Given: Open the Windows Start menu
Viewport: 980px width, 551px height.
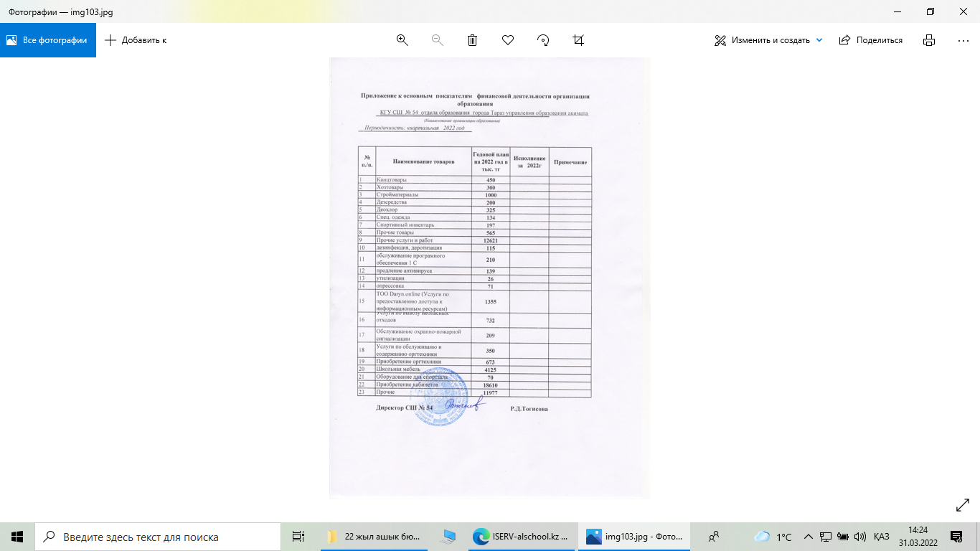Looking at the screenshot, I should (17, 537).
